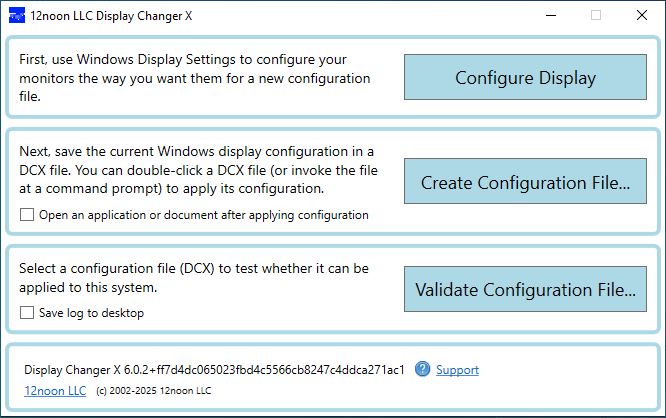This screenshot has width=666, height=418.
Task: Open Windows settings via Configure Display
Action: 525,77
